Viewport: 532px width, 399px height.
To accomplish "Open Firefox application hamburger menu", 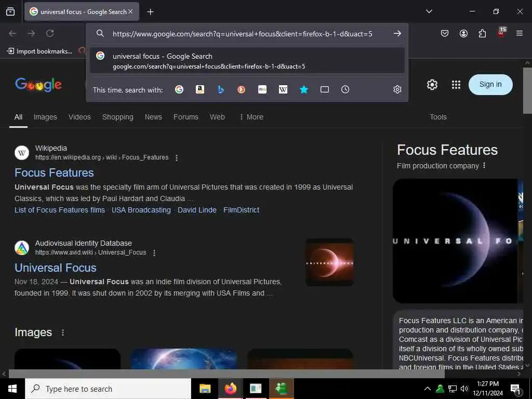I will click(520, 33).
